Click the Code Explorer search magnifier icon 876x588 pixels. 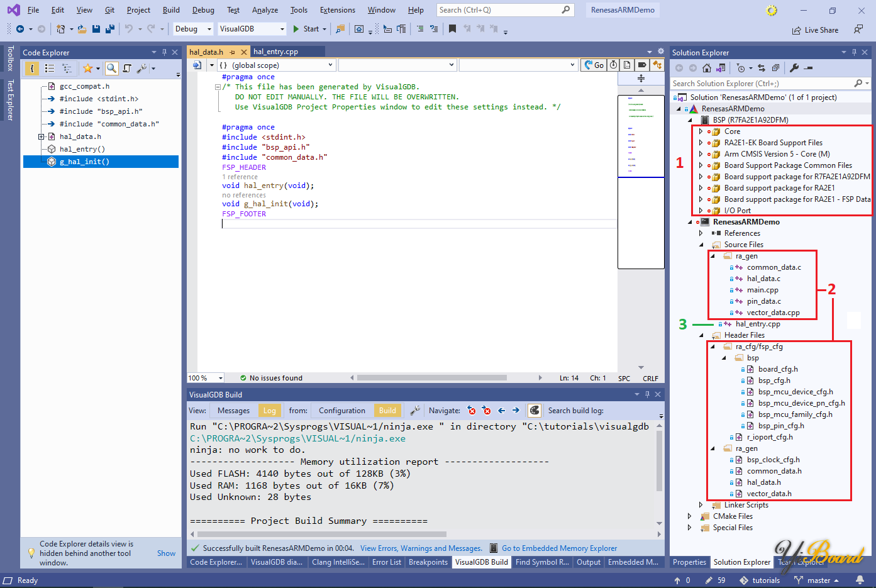(111, 68)
